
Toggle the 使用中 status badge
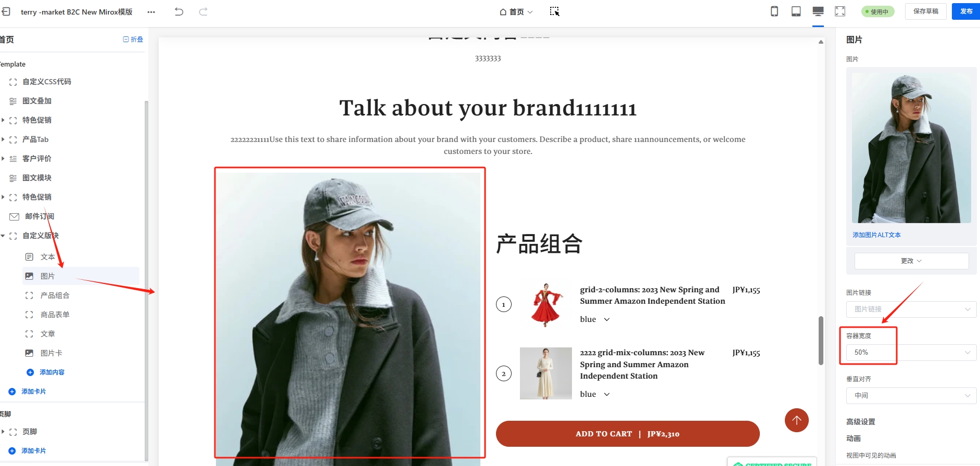(x=878, y=11)
